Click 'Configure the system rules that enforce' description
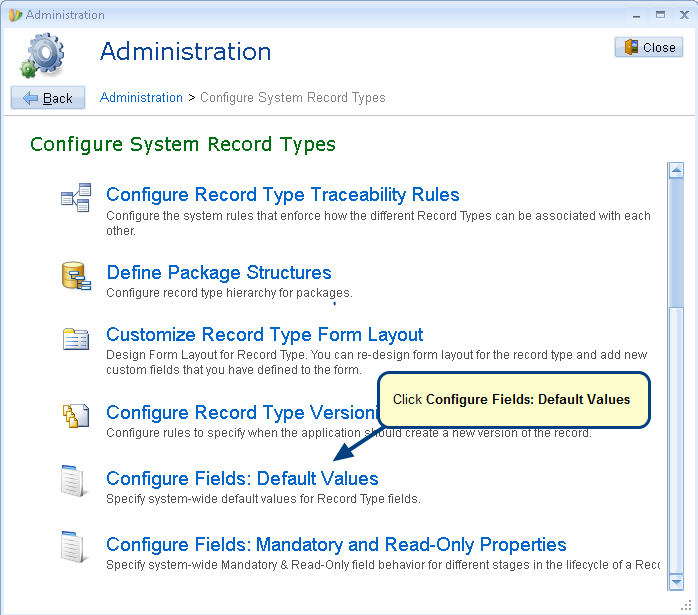This screenshot has height=615, width=698. [378, 223]
